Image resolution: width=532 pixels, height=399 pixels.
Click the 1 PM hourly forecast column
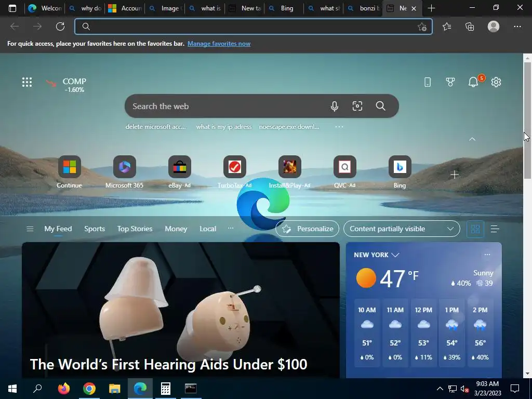tap(451, 333)
